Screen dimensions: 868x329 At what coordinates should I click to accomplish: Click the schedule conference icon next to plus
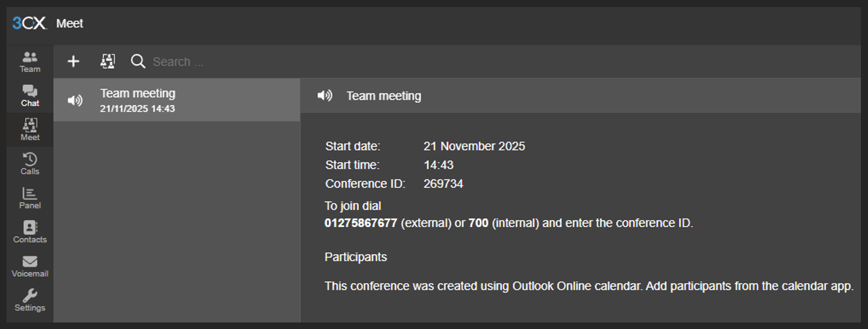coord(107,62)
